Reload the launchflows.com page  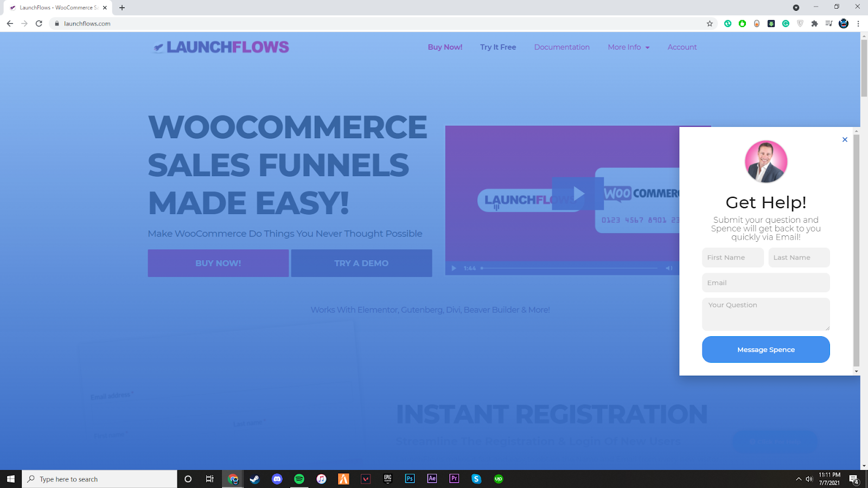39,23
